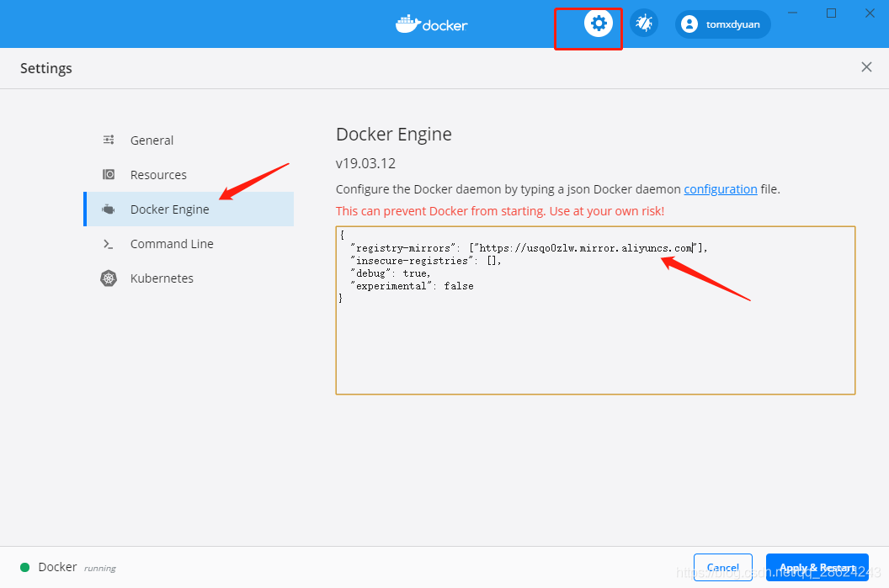Image resolution: width=889 pixels, height=588 pixels.
Task: Click the red warning text about Docker starting
Action: [499, 211]
